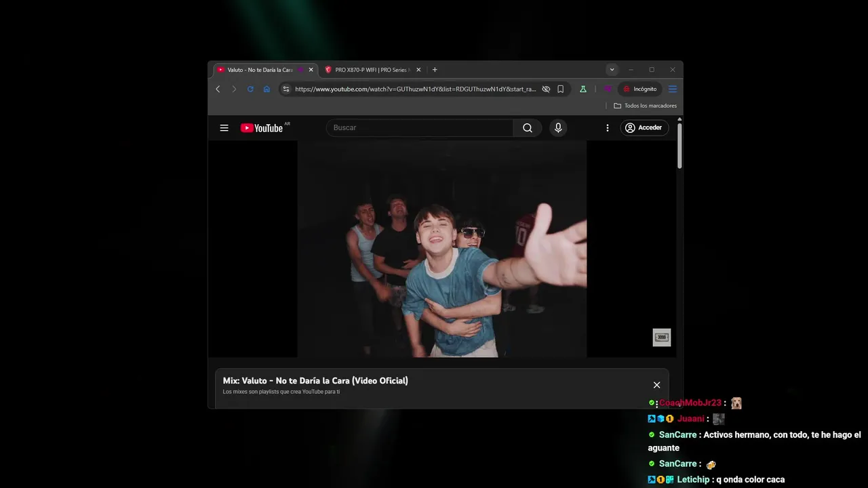Click the message 'q onda color caca'
The height and width of the screenshot is (488, 868).
pos(751,479)
